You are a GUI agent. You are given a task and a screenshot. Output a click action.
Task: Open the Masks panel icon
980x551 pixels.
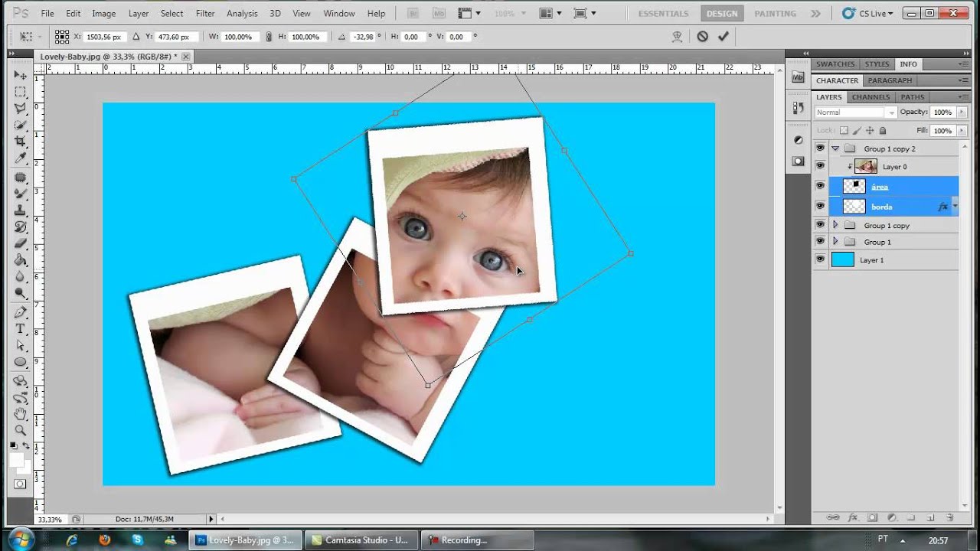[x=798, y=161]
